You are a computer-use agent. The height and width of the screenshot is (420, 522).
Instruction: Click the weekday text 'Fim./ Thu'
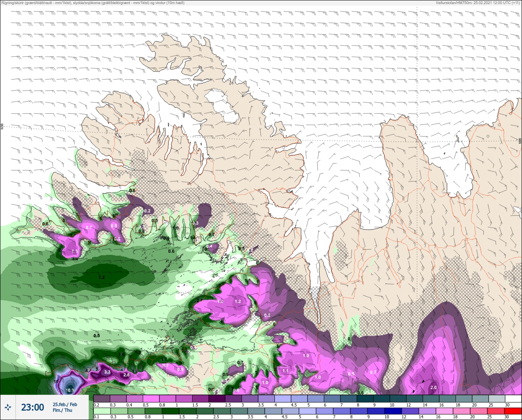[62, 410]
